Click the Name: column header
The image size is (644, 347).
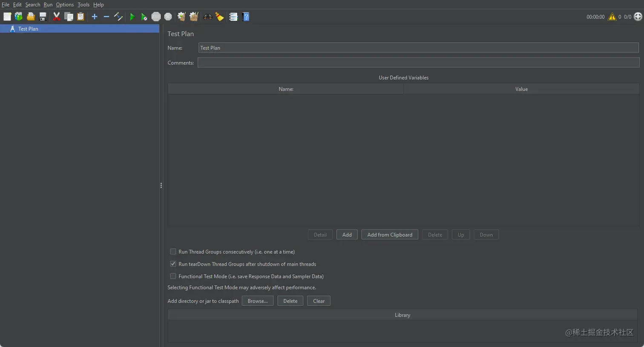[x=286, y=89]
